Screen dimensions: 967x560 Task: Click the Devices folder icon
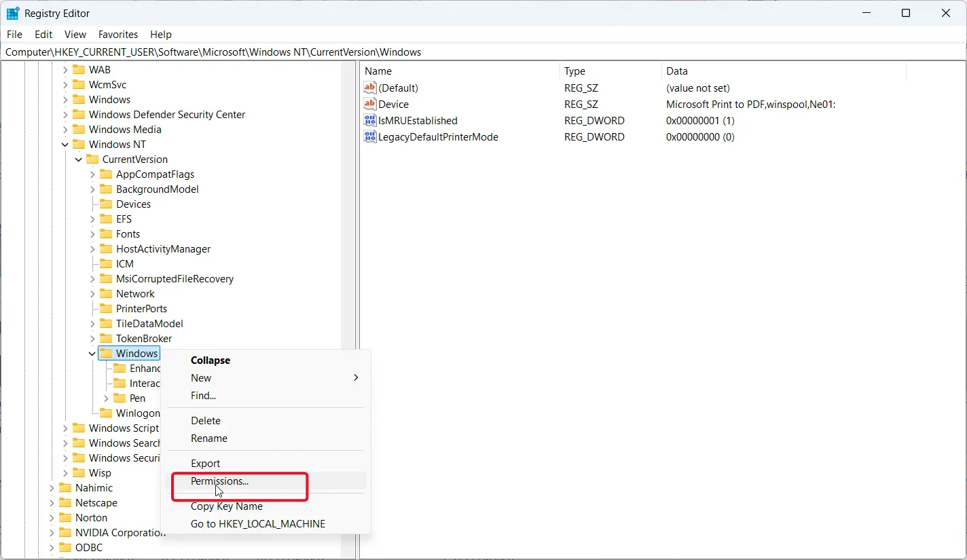point(106,204)
